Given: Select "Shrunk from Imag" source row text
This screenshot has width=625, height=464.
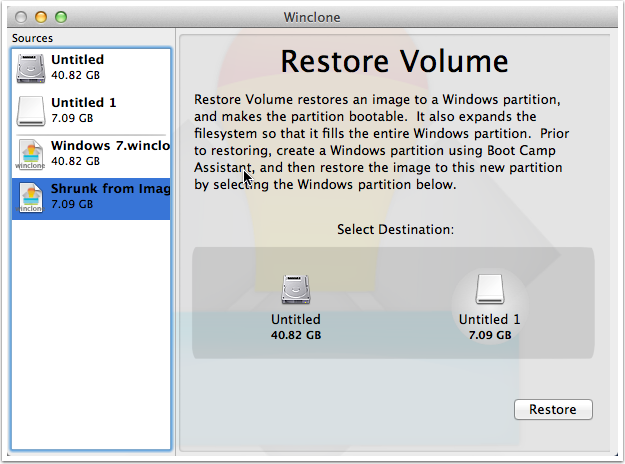Looking at the screenshot, I should coord(110,189).
